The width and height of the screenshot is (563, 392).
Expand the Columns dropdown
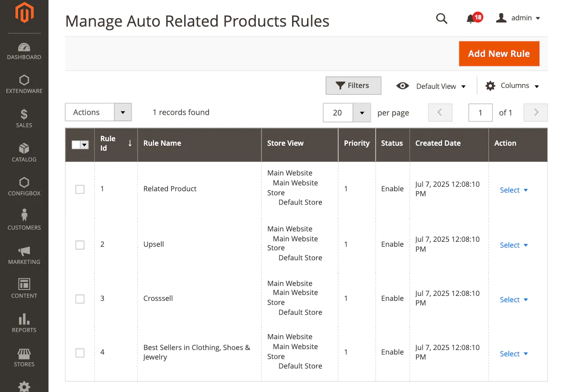512,86
